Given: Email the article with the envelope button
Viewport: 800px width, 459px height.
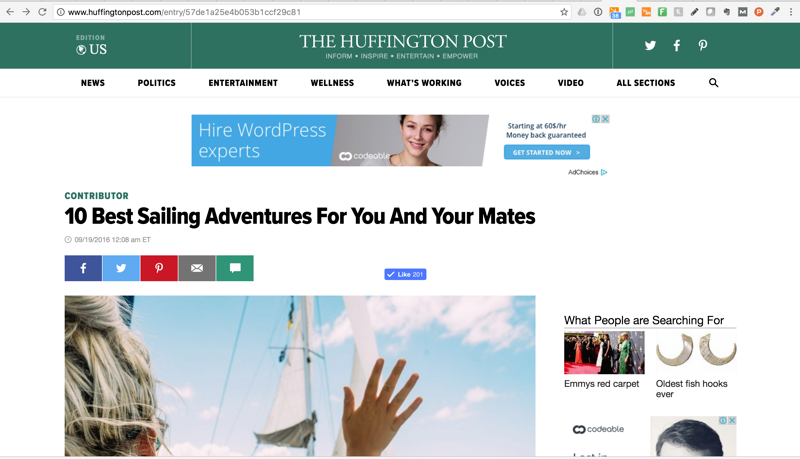Looking at the screenshot, I should tap(197, 268).
